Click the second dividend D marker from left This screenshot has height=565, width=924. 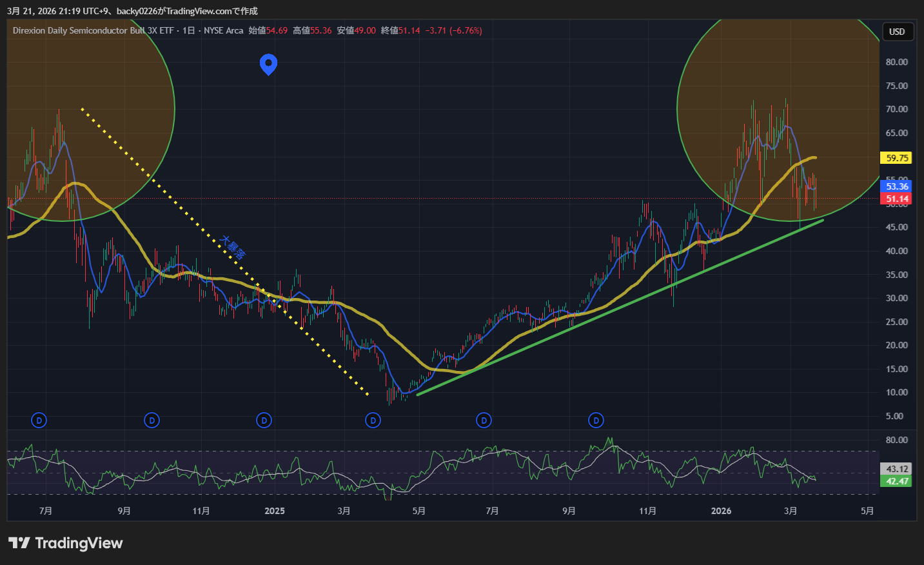tap(152, 421)
